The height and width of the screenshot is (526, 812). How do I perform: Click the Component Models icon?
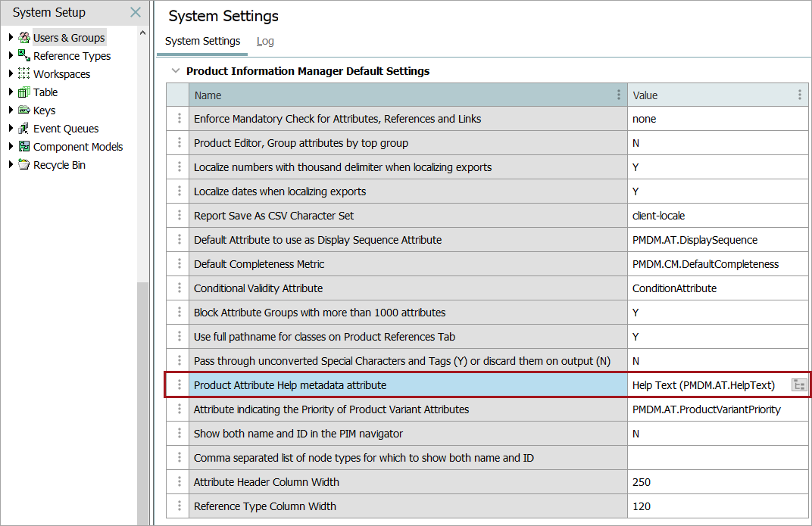click(24, 147)
